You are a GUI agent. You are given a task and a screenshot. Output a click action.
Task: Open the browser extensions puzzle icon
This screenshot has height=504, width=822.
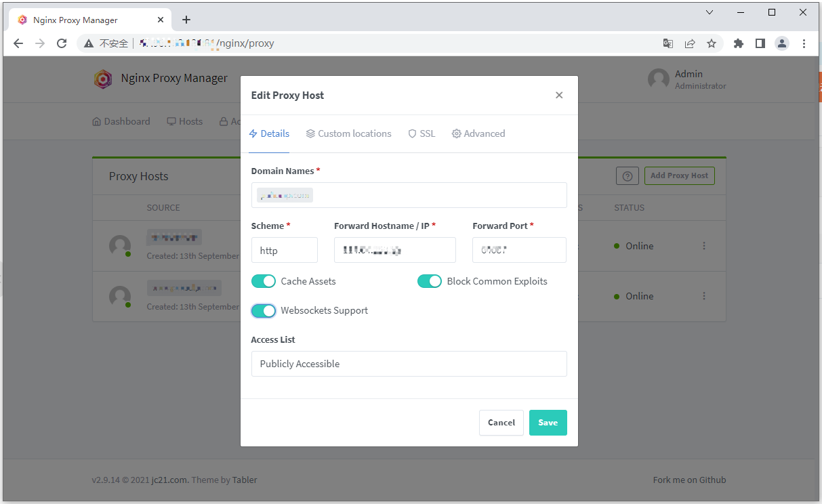pos(739,43)
